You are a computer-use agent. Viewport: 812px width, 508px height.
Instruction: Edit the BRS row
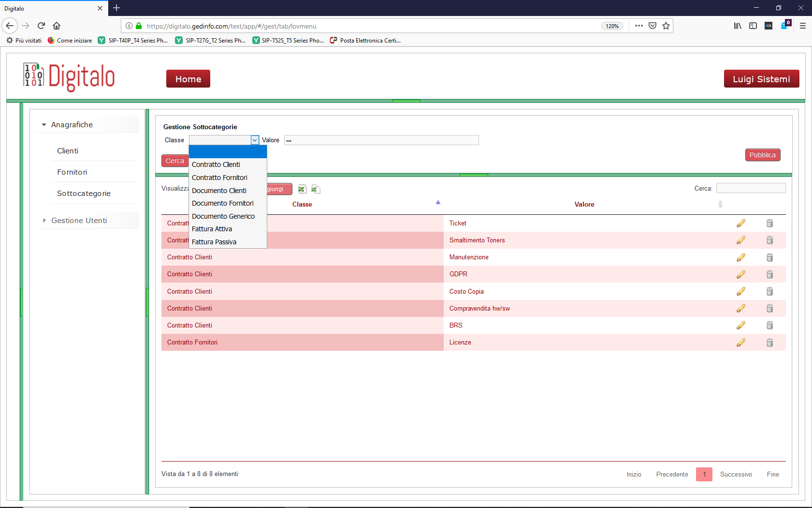click(741, 325)
